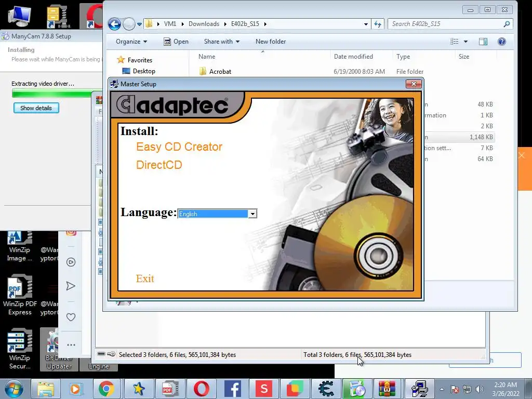Image resolution: width=532 pixels, height=399 pixels.
Task: Open WinZip Secur desktop shortcut
Action: click(x=20, y=350)
